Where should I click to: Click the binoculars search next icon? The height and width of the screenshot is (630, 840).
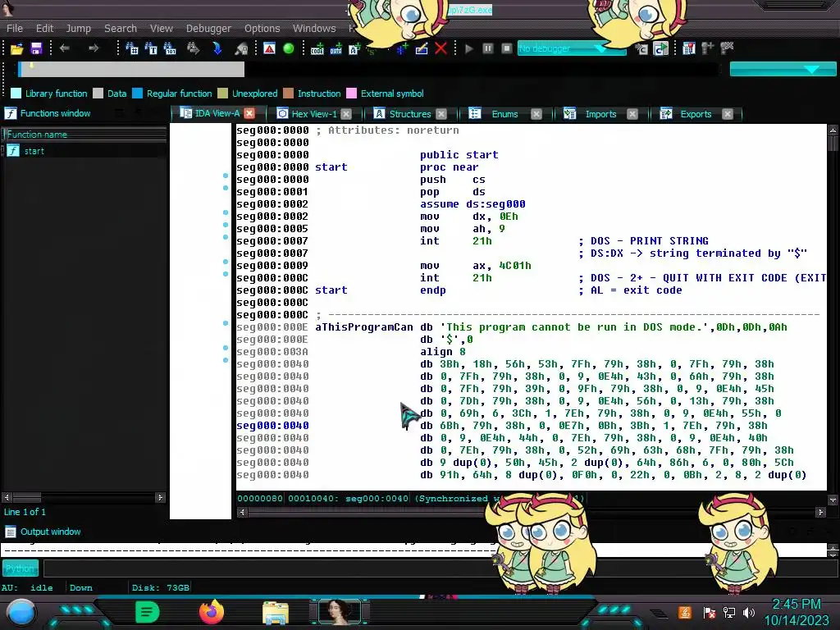pyautogui.click(x=193, y=48)
